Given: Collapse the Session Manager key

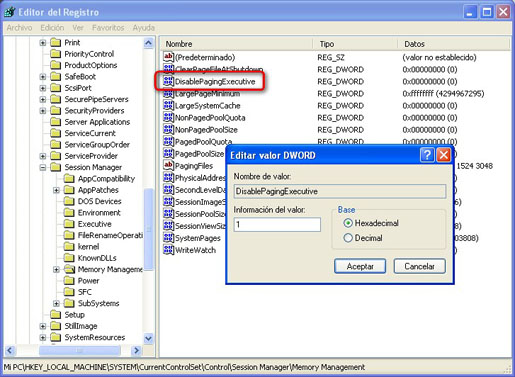Looking at the screenshot, I should point(43,167).
